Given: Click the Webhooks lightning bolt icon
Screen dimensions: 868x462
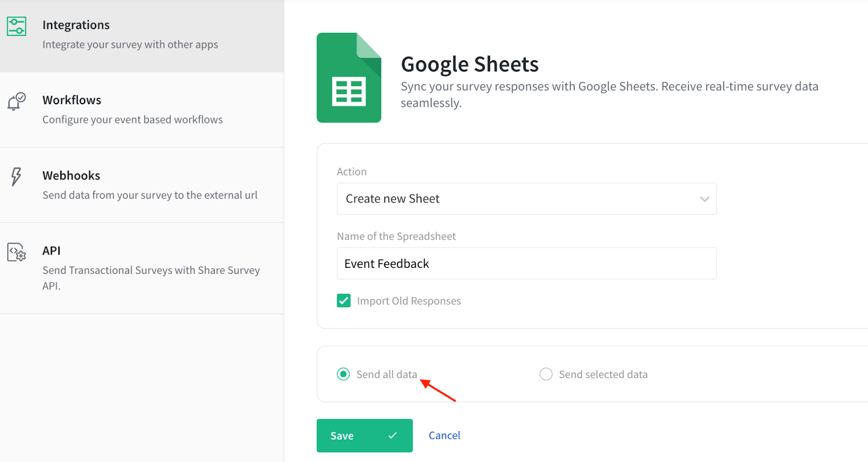Looking at the screenshot, I should pos(16,176).
